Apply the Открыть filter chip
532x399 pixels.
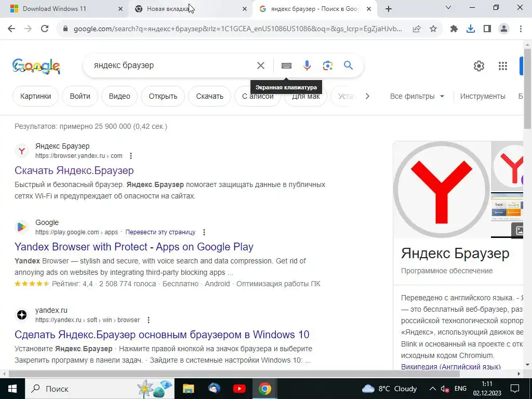[x=163, y=96]
